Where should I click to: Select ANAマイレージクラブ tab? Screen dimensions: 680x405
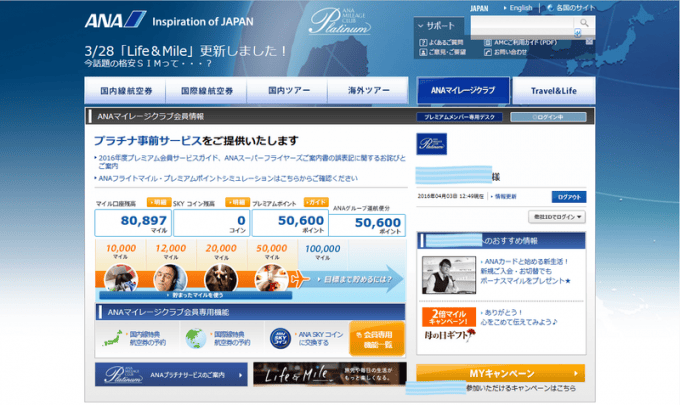click(x=463, y=90)
